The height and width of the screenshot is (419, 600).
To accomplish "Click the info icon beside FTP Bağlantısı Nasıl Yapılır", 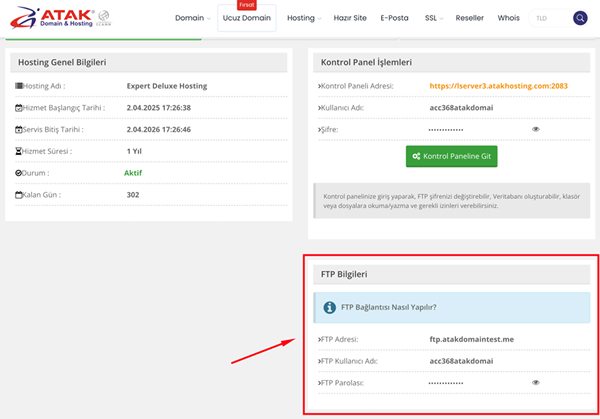I will pos(329,307).
